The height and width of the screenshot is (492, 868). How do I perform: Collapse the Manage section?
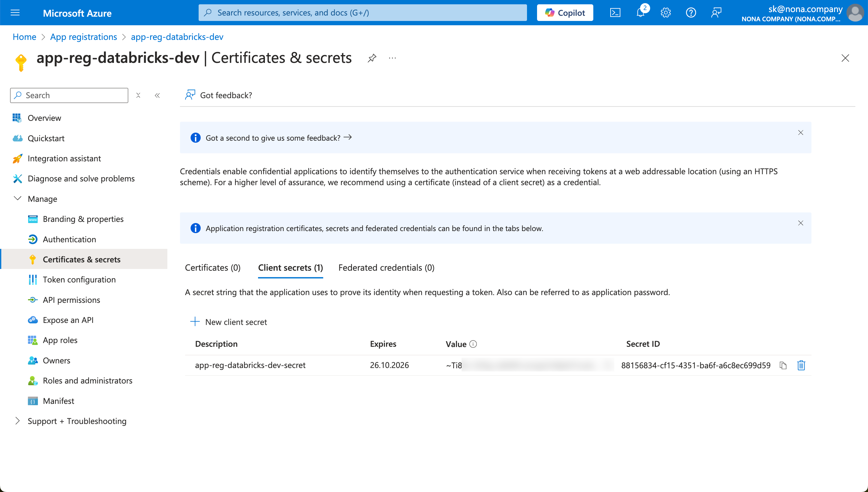(18, 199)
